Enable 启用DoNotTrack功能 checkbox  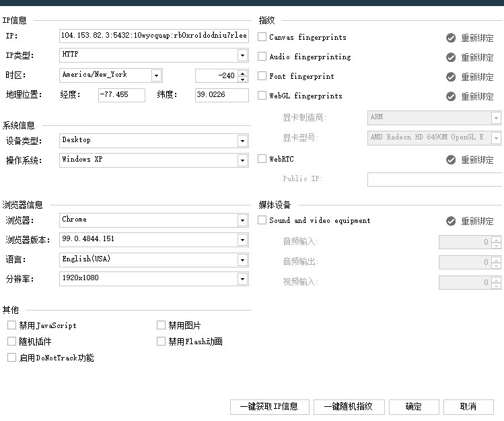click(x=11, y=357)
